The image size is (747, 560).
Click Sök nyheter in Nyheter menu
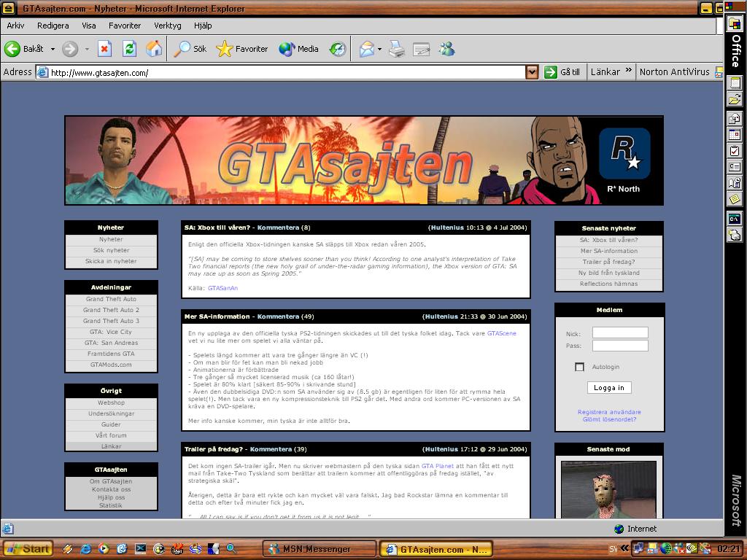coord(111,251)
